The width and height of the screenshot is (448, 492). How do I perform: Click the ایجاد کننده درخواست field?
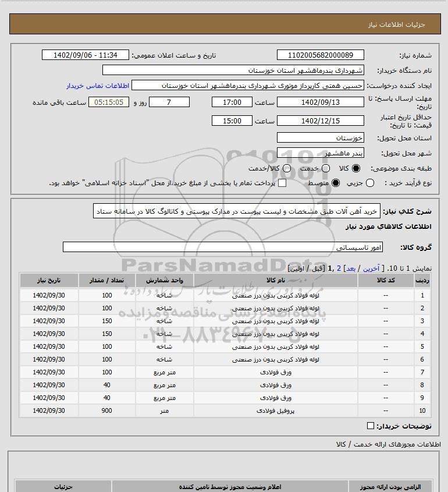248,86
